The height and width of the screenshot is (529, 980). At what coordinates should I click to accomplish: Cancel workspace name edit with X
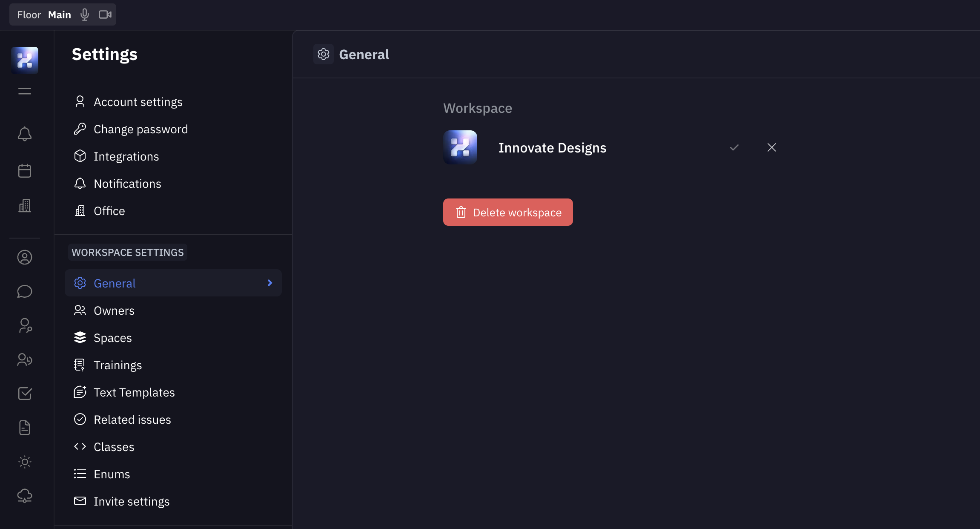[x=772, y=148]
